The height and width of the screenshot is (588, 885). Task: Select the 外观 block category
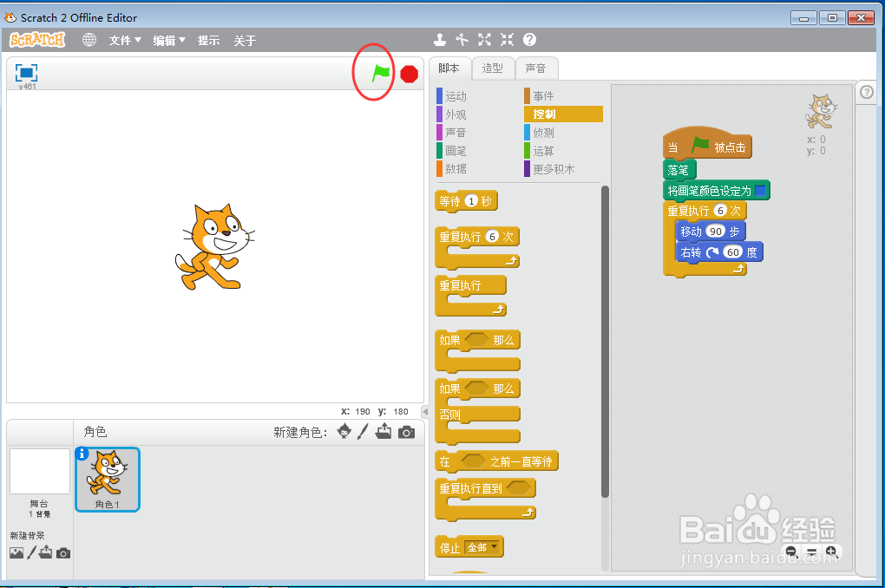456,114
